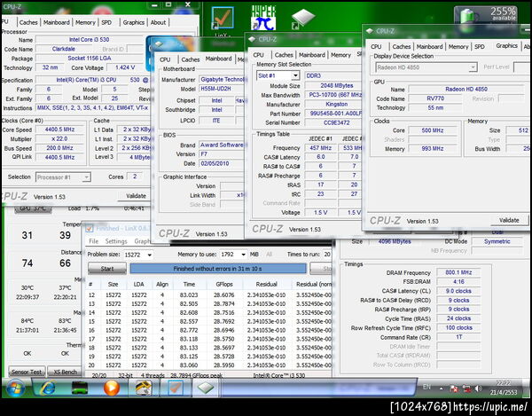Image resolution: width=532 pixels, height=416 pixels.
Task: Show hidden tray icons arrow
Action: click(442, 389)
